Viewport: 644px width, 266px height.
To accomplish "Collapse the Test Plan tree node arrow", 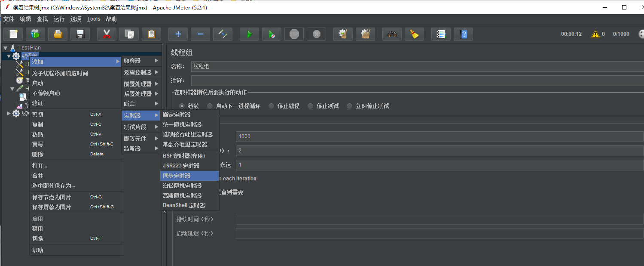I will point(6,48).
